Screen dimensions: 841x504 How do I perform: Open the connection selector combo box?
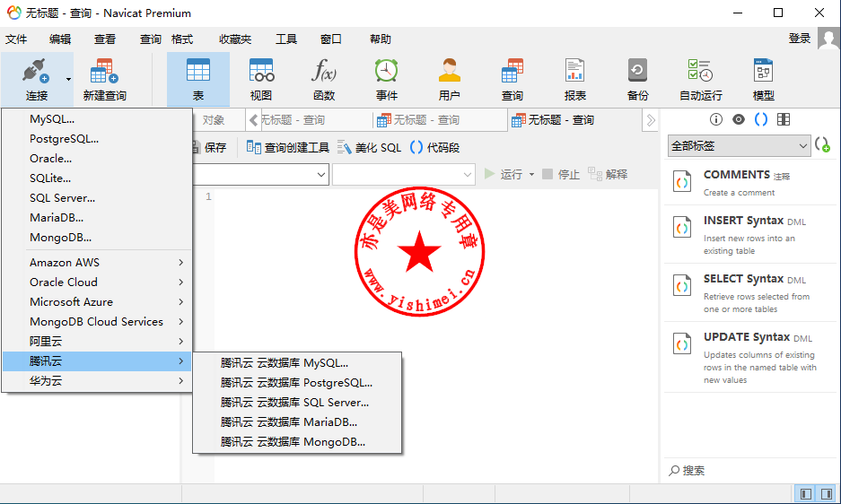[x=260, y=174]
